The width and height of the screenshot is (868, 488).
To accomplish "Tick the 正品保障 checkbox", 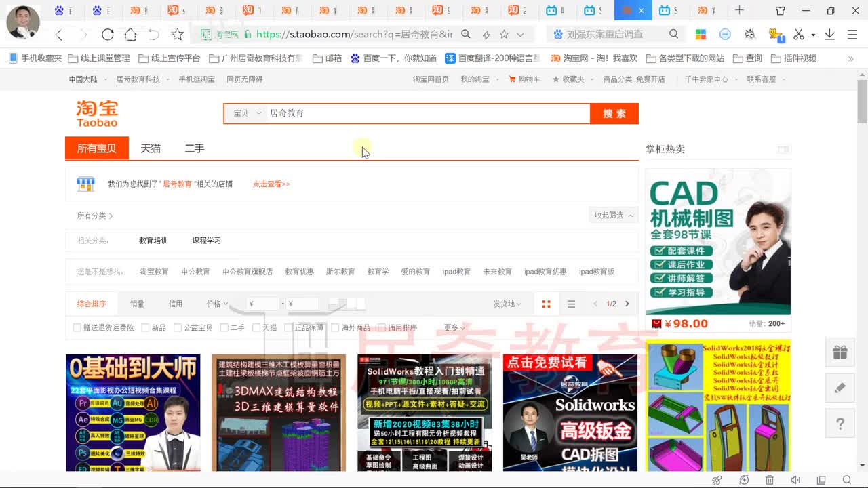I will pyautogui.click(x=288, y=327).
